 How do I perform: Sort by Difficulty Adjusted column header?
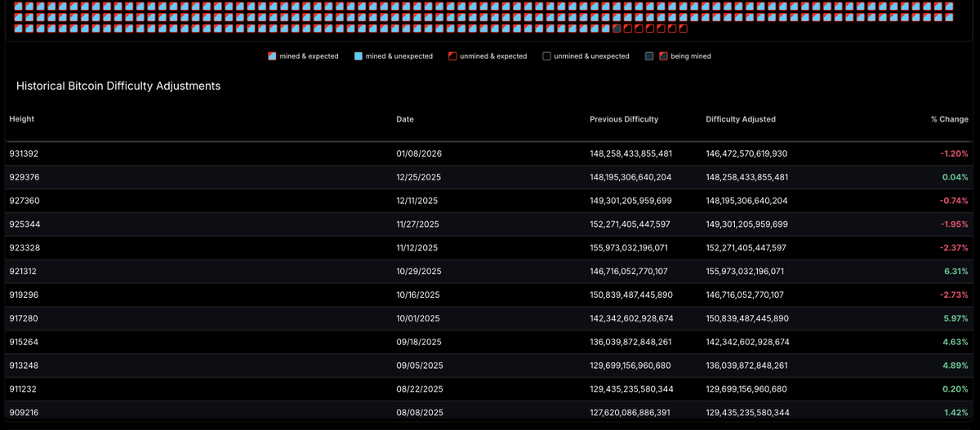741,119
